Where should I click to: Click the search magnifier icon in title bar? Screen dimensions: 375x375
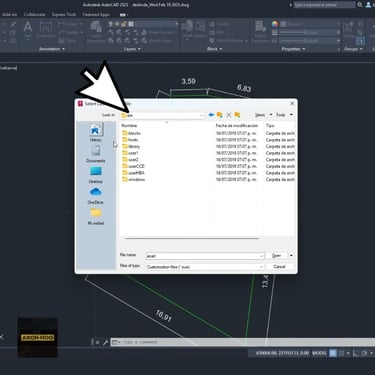pos(360,5)
